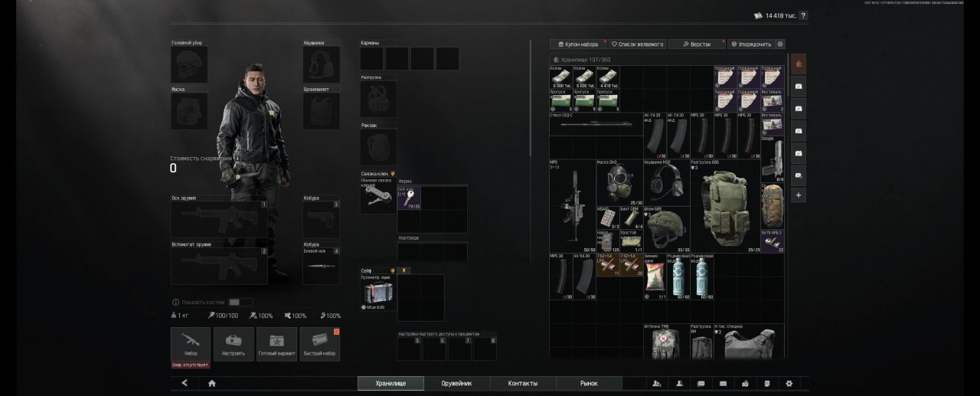Select the 9x19 АР6.3 ammo stack
Image resolution: width=980 pixels, height=396 pixels.
click(x=773, y=241)
